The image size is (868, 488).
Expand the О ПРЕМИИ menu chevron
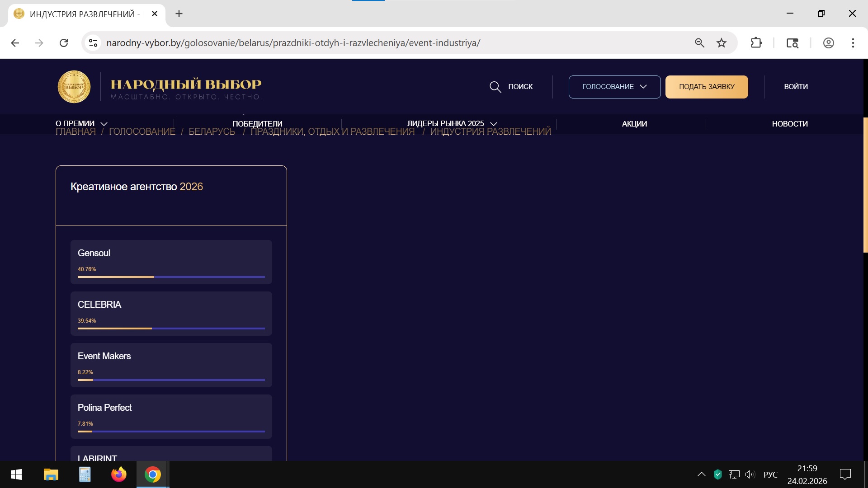tap(104, 124)
